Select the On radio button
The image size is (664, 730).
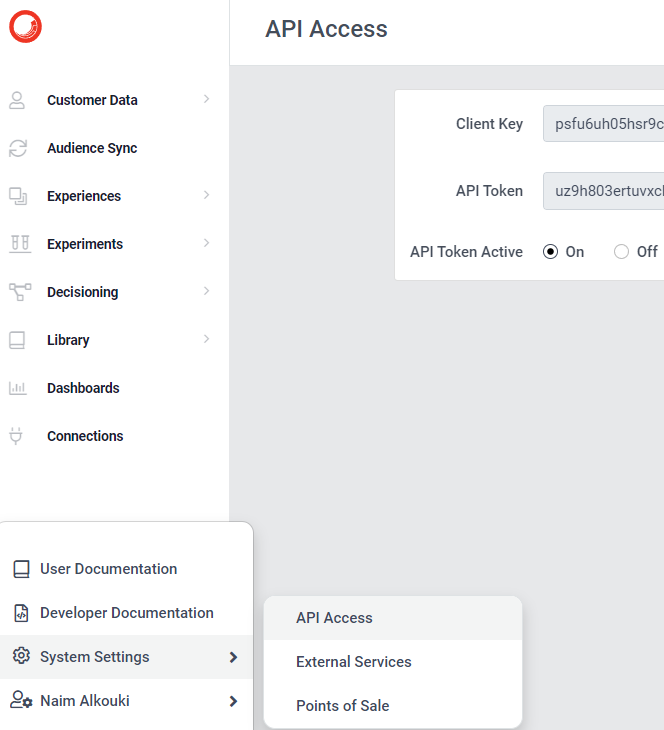[x=550, y=252]
